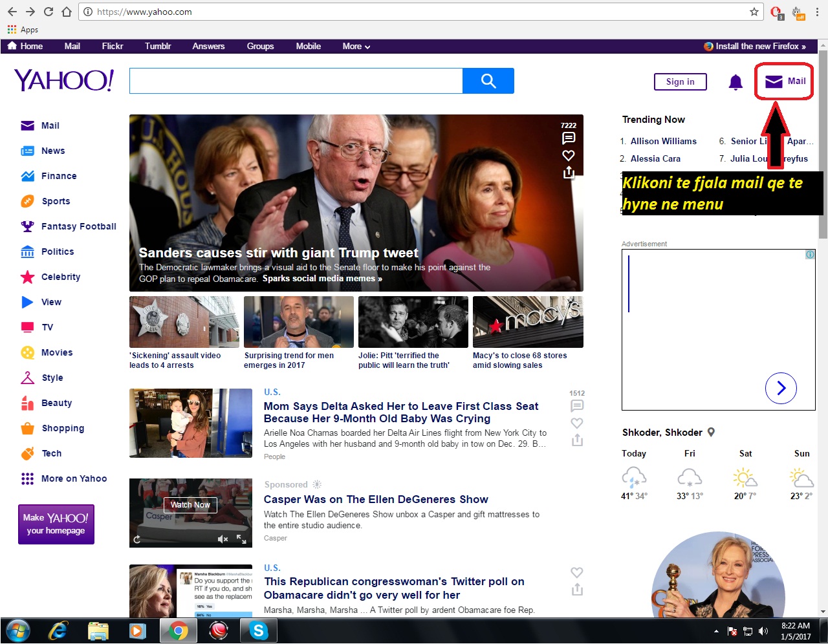Open trending topic Allison Williams
The height and width of the screenshot is (644, 828).
point(664,141)
